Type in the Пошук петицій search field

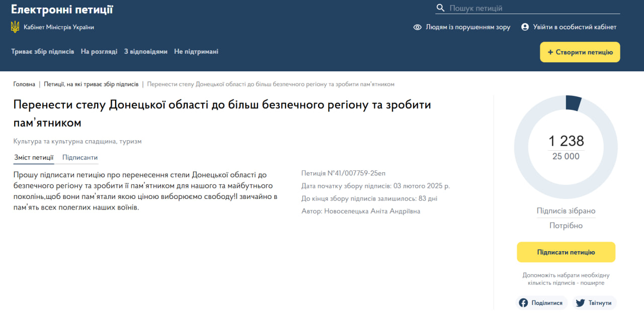click(533, 8)
